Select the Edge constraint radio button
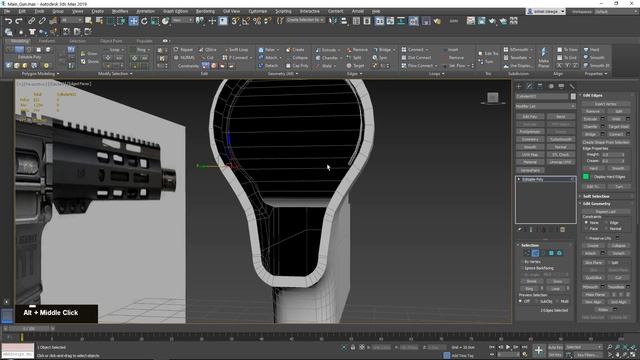640x360 pixels. 607,223
